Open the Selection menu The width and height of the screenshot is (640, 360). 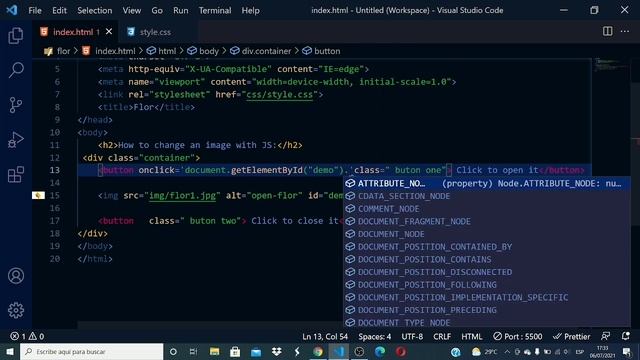click(95, 10)
